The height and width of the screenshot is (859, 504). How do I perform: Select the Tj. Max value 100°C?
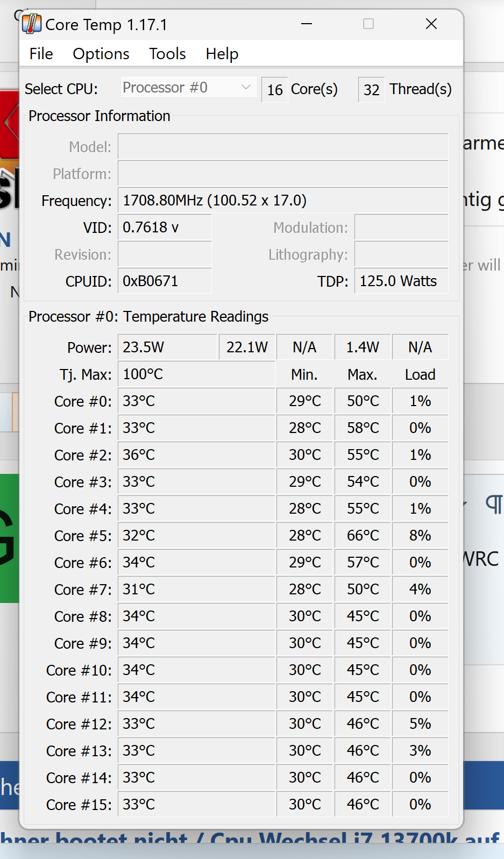(196, 374)
